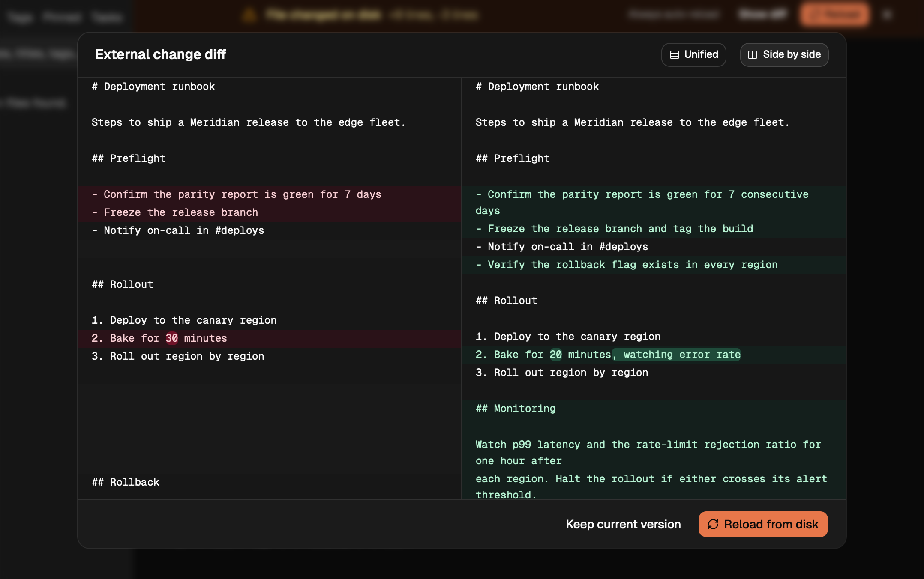Switch the diff to Side by side view
Viewport: 924px width, 579px height.
coord(784,55)
